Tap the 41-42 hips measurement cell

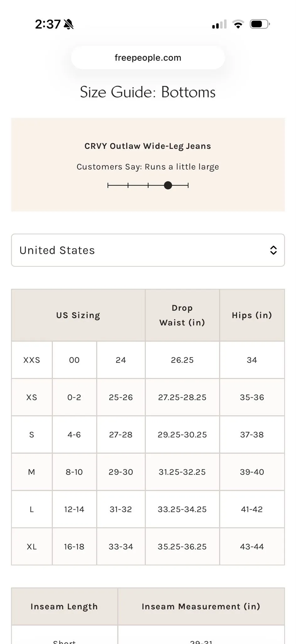pos(252,509)
